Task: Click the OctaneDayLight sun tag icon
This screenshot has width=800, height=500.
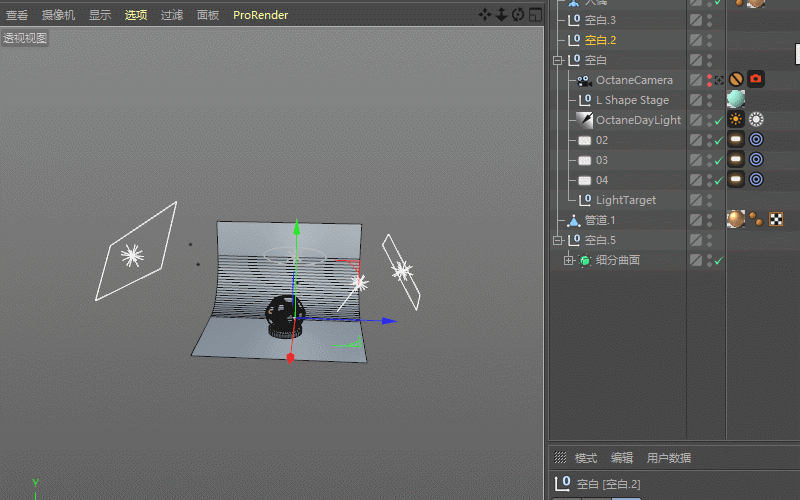Action: [x=736, y=119]
